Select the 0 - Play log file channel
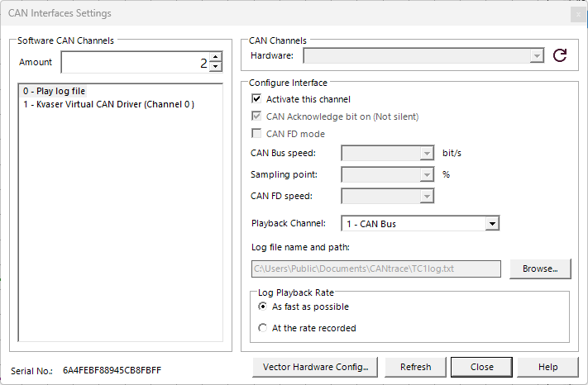The width and height of the screenshot is (588, 385). [55, 91]
